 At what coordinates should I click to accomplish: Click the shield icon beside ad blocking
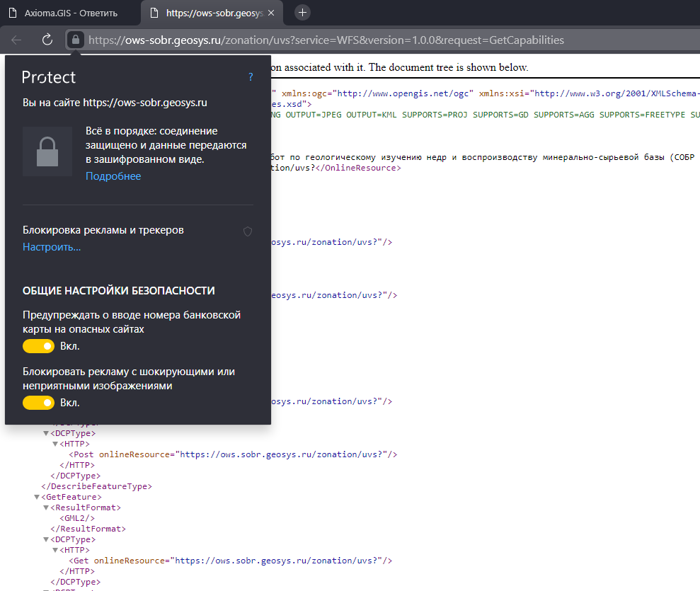click(248, 231)
